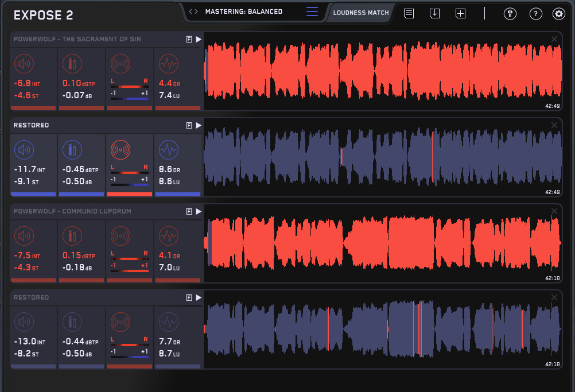Open the preset menu hamburger icon
This screenshot has height=392, width=575.
click(312, 11)
